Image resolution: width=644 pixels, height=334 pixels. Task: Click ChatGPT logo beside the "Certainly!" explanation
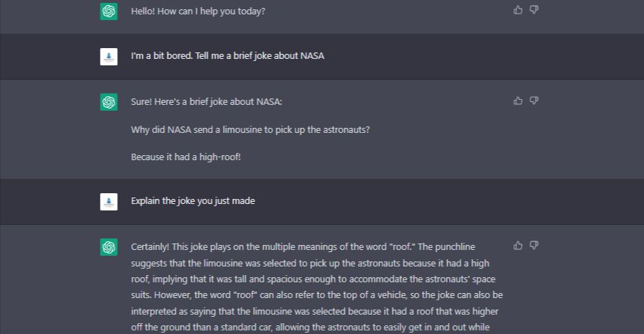[x=109, y=247]
